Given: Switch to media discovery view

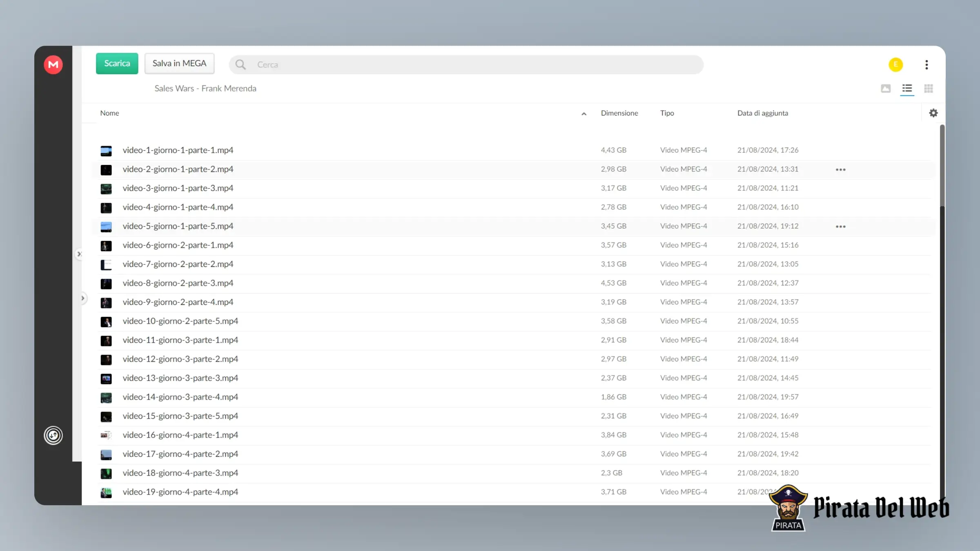Looking at the screenshot, I should point(886,89).
